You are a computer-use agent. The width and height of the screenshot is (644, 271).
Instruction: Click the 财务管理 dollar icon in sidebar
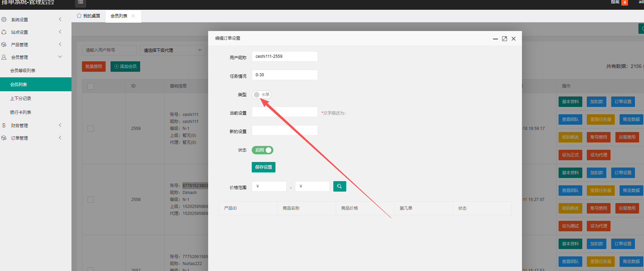4,125
